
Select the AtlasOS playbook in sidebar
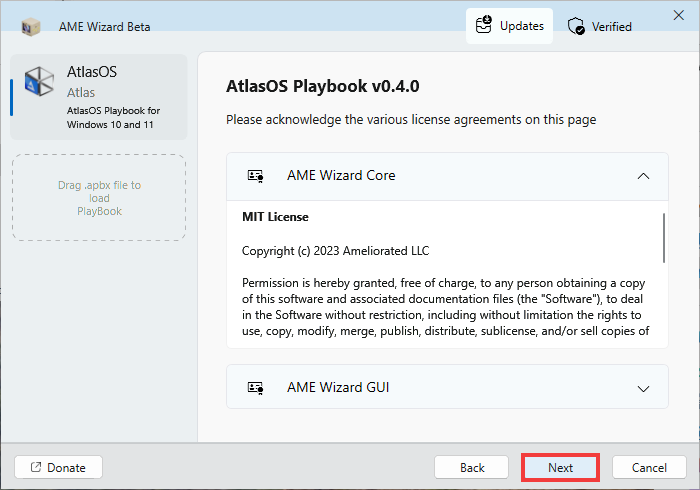(x=99, y=97)
